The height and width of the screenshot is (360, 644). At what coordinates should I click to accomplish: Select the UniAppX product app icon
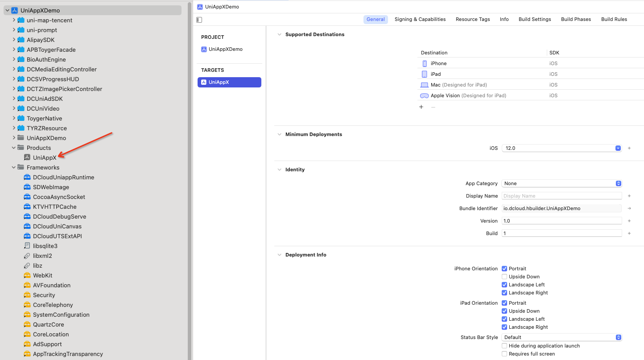click(x=27, y=157)
